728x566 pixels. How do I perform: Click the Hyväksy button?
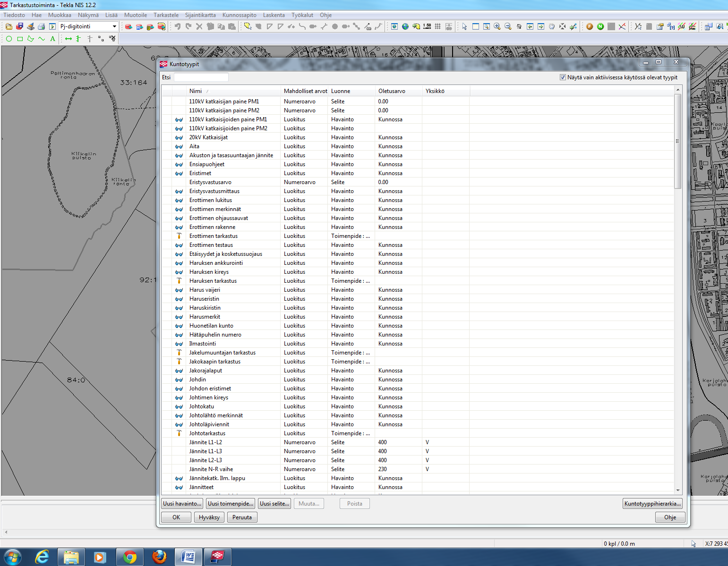coord(209,517)
